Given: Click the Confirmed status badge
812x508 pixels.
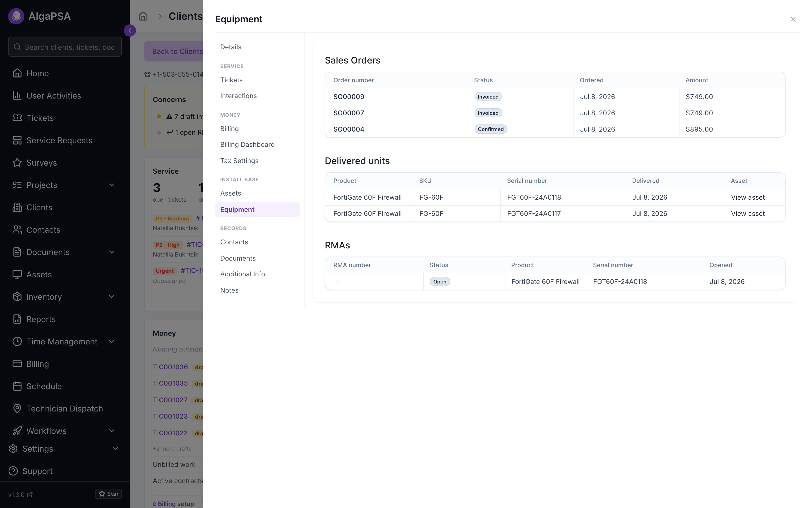Looking at the screenshot, I should click(x=490, y=129).
